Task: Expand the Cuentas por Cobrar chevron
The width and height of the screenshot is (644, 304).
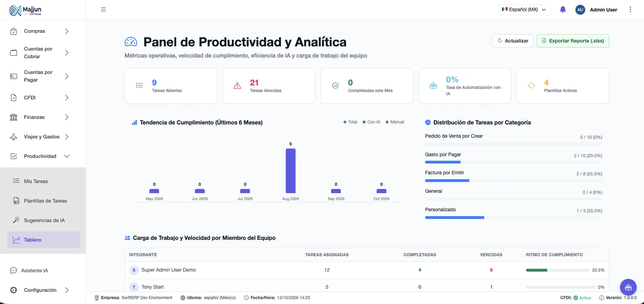Action: (67, 53)
